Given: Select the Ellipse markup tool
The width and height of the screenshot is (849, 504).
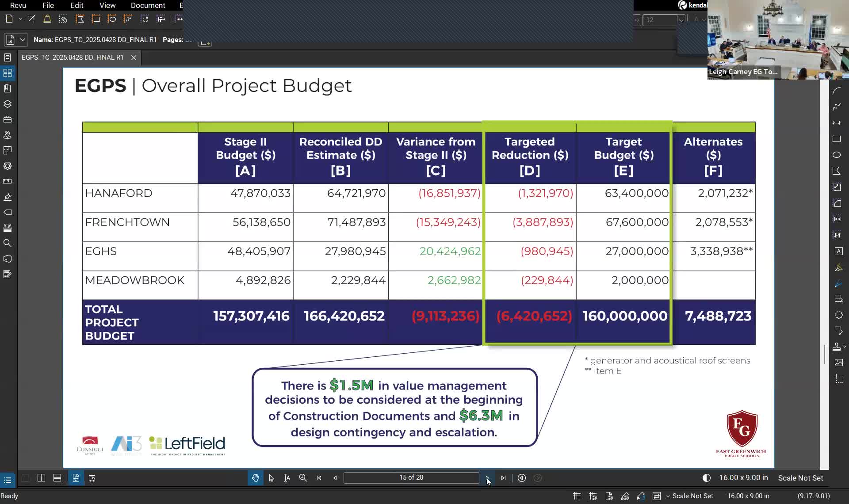Looking at the screenshot, I should 837,155.
